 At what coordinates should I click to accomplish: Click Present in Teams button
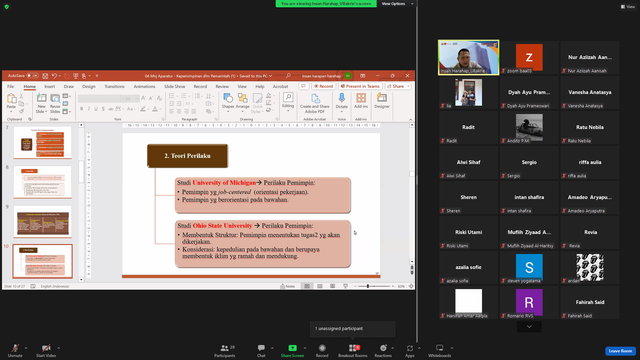click(x=360, y=86)
